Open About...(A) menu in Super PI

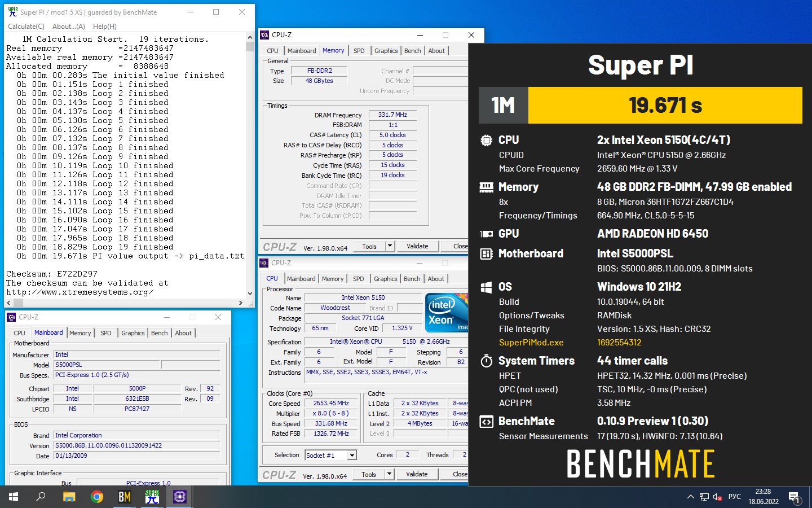coord(68,27)
